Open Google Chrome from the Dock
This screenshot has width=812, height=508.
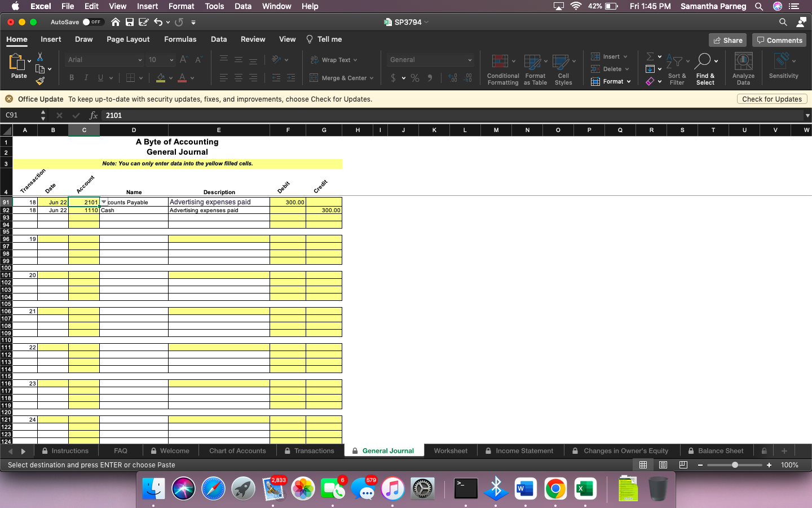tap(555, 488)
